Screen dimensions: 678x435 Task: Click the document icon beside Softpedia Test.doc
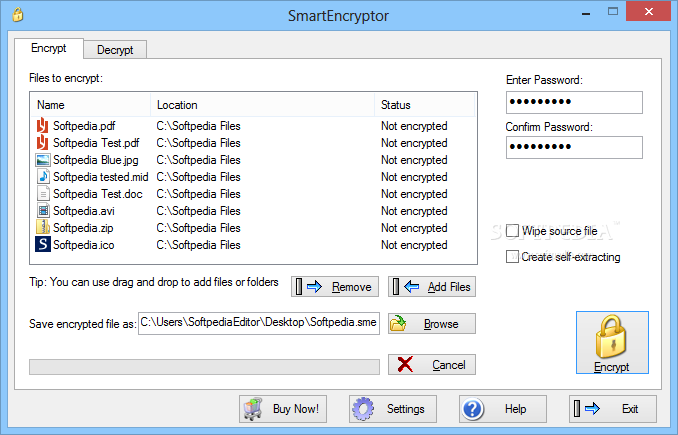pyautogui.click(x=43, y=194)
